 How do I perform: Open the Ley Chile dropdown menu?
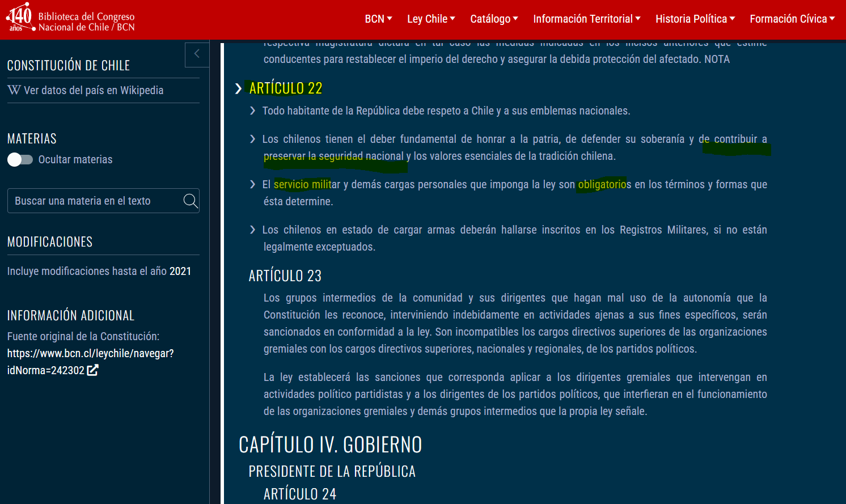click(431, 19)
